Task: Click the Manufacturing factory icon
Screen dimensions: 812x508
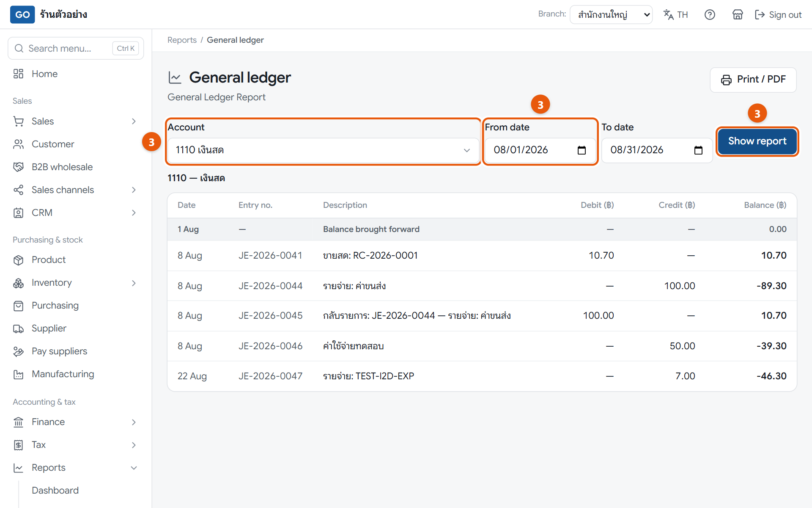Action: tap(18, 374)
